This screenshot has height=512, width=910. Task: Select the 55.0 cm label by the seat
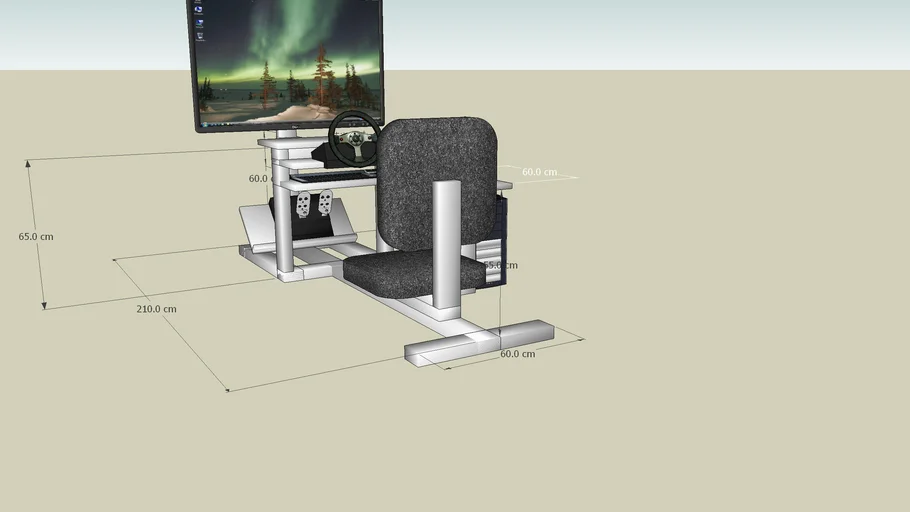point(500,265)
